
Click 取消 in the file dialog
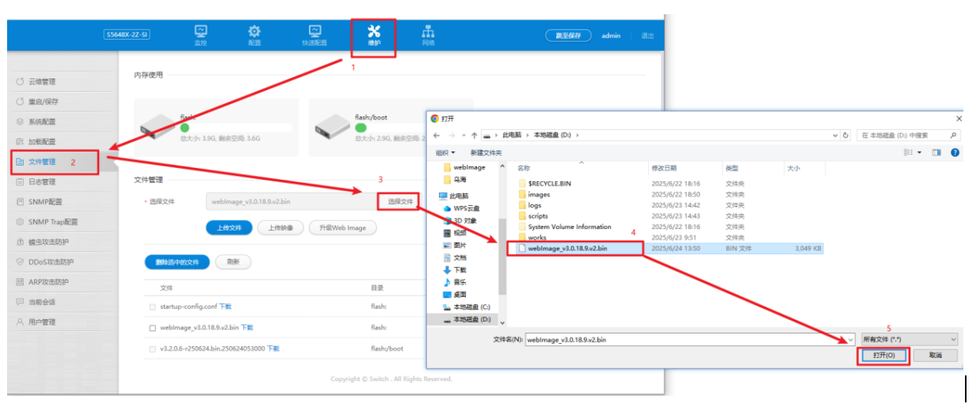point(936,356)
